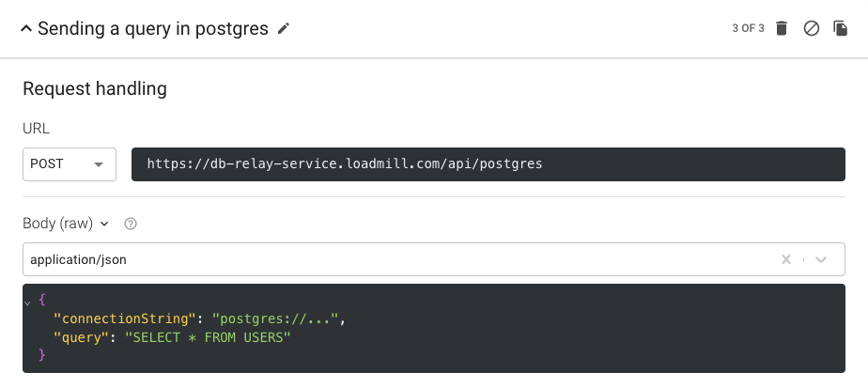Duplicate the request with the copy icon
Viewport: 868px width, 388px height.
841,28
